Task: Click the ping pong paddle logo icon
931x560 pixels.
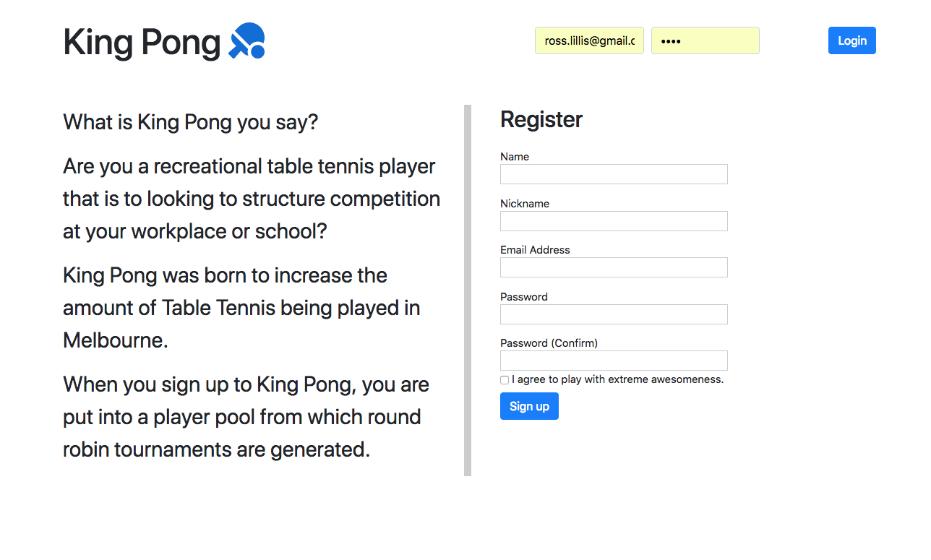Action: 247,40
